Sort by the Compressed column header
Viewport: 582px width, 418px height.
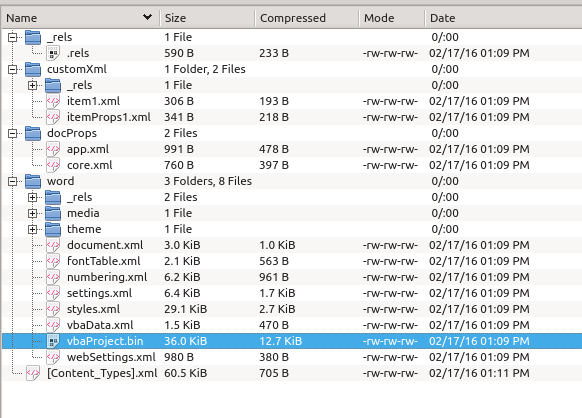(x=307, y=18)
